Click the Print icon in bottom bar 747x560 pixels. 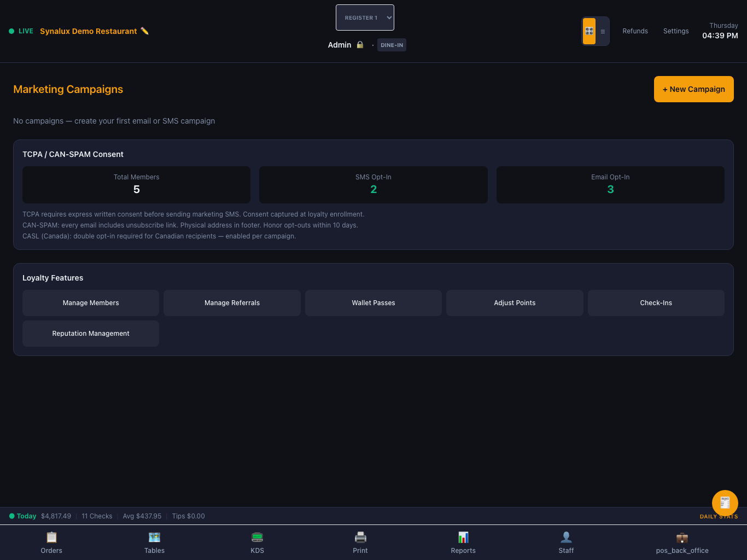click(360, 537)
